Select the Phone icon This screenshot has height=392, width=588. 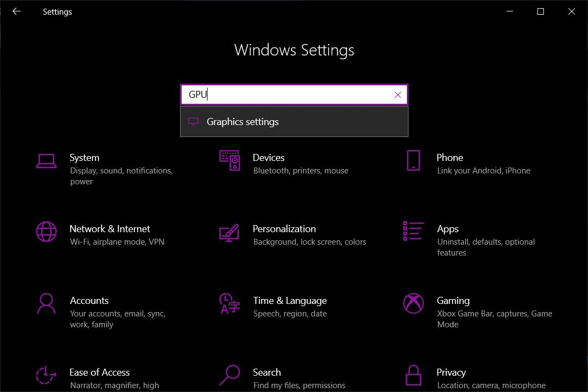click(x=413, y=160)
